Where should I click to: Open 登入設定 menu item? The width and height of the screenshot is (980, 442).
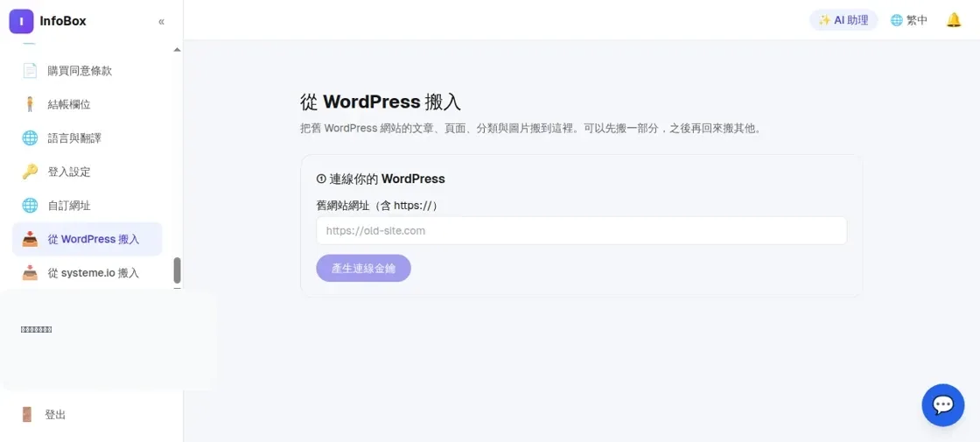point(87,172)
